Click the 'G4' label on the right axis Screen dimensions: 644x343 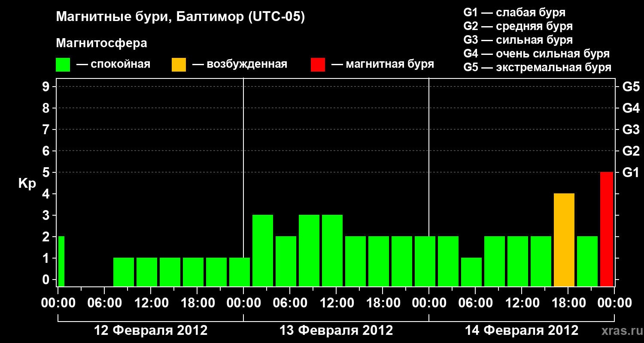point(631,108)
